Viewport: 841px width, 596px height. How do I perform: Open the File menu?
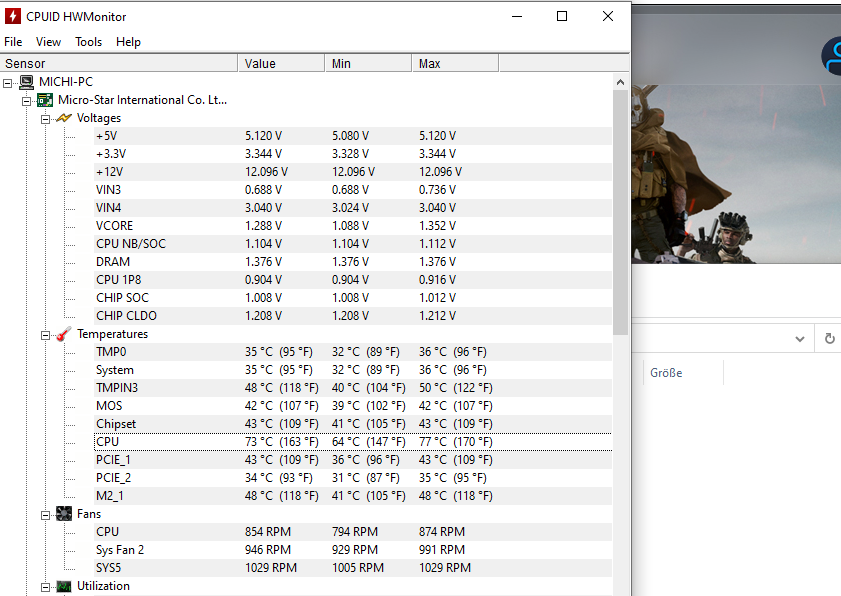(13, 42)
